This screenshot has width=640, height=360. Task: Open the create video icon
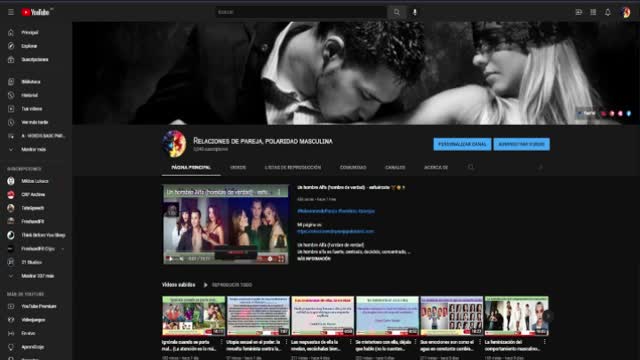[x=578, y=12]
